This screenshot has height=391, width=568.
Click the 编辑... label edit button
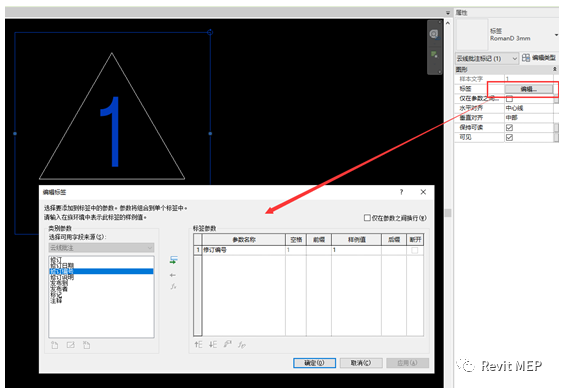click(x=529, y=89)
